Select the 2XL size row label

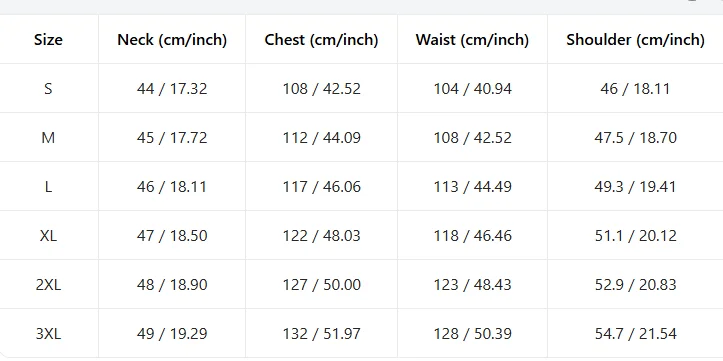48,284
